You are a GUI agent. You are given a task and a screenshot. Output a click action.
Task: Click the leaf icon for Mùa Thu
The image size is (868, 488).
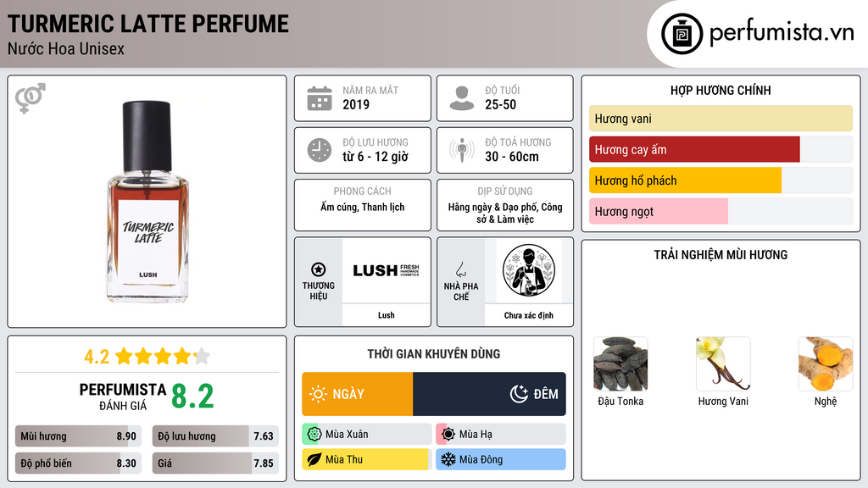click(x=314, y=459)
